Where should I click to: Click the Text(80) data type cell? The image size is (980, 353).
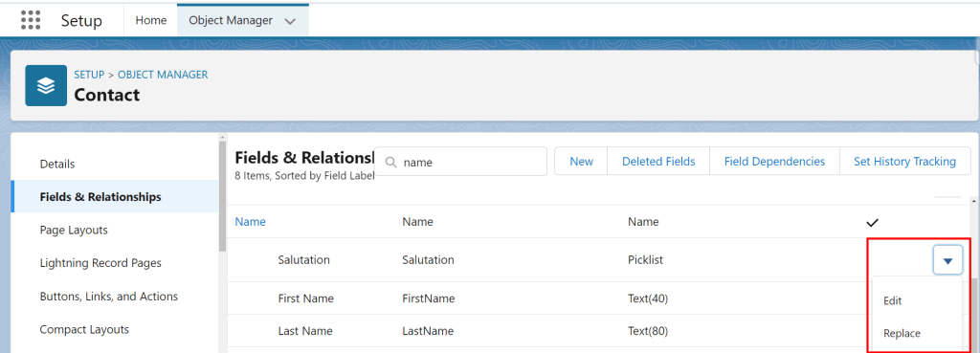tap(648, 331)
